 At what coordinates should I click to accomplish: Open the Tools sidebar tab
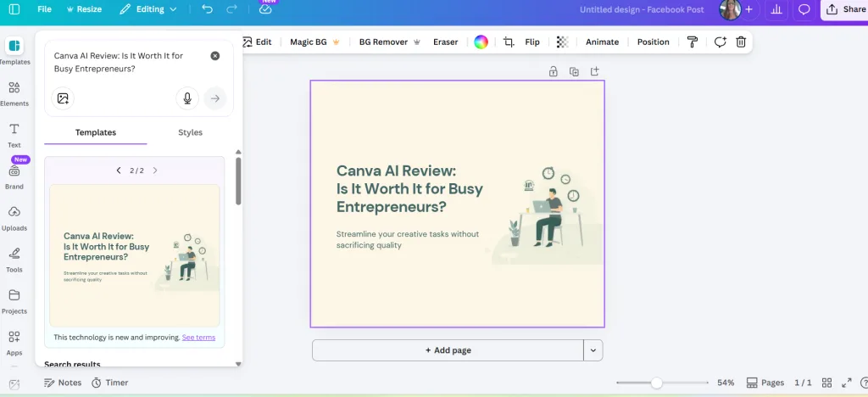click(14, 259)
